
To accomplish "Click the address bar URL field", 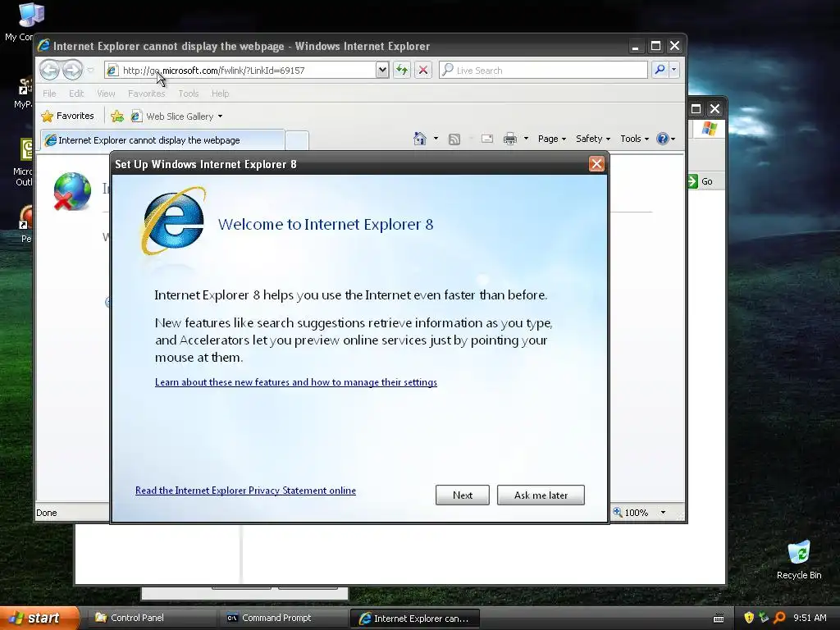I will (240, 71).
